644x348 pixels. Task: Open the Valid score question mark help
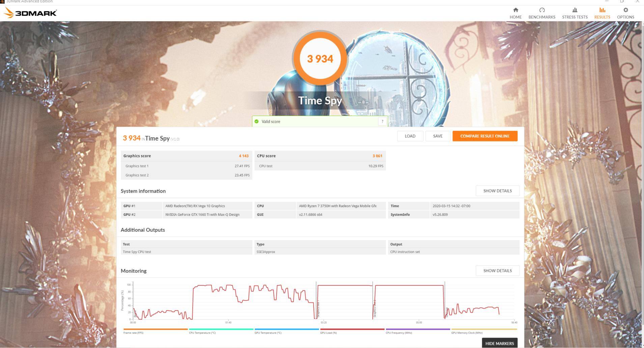[x=382, y=121]
